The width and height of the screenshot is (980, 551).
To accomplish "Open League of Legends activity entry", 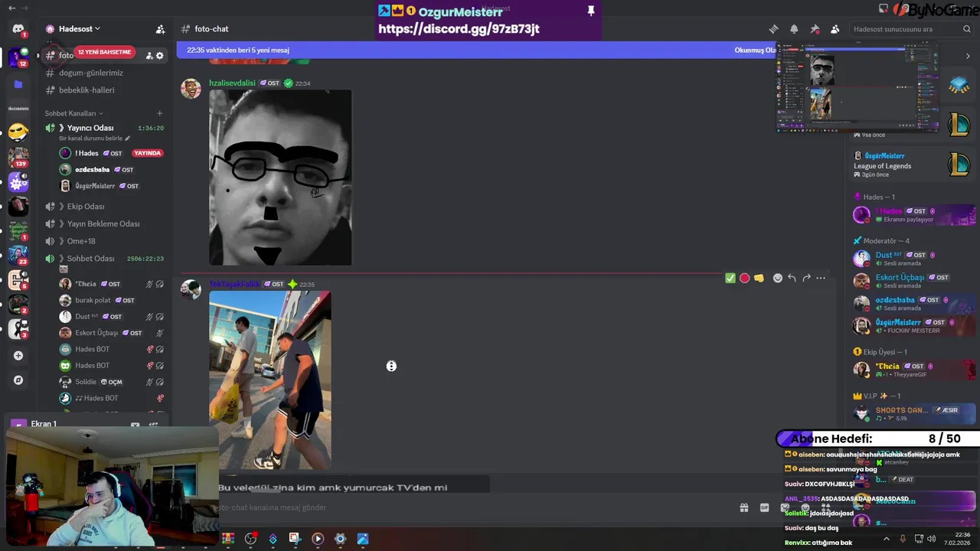I will (x=911, y=165).
